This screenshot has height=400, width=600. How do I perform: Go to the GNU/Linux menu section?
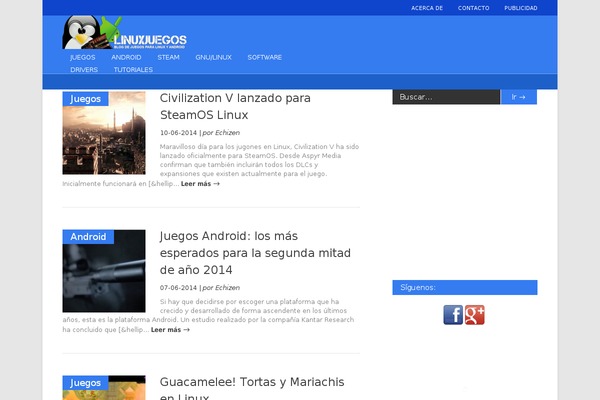tap(214, 57)
